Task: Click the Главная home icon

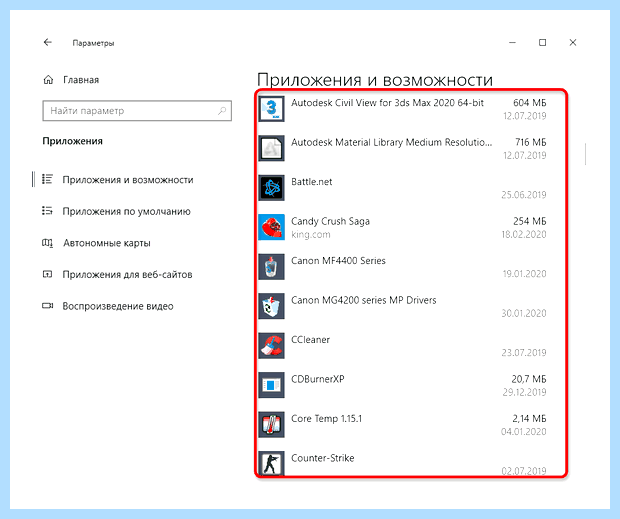Action: (x=48, y=80)
